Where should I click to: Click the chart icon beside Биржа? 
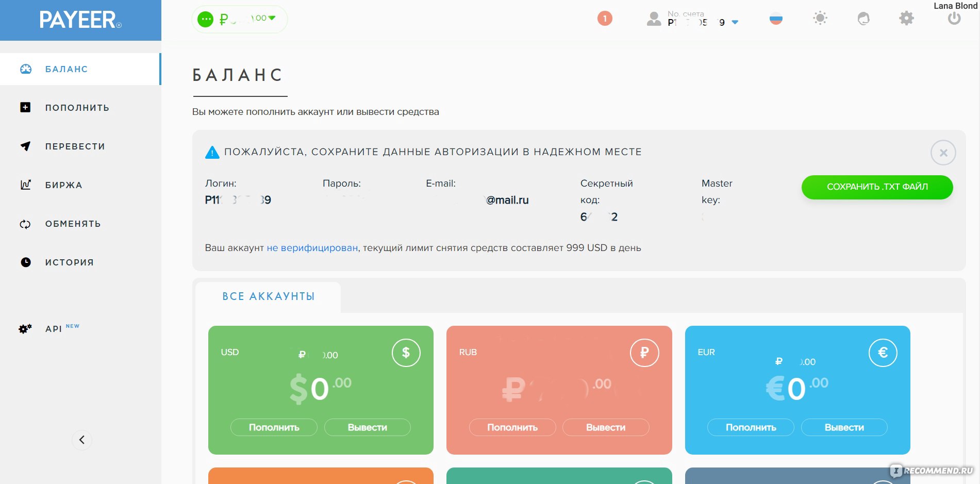pyautogui.click(x=26, y=185)
